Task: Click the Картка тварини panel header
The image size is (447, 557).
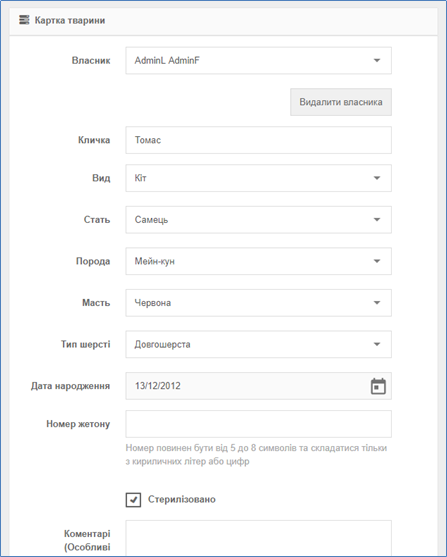Action: [223, 21]
